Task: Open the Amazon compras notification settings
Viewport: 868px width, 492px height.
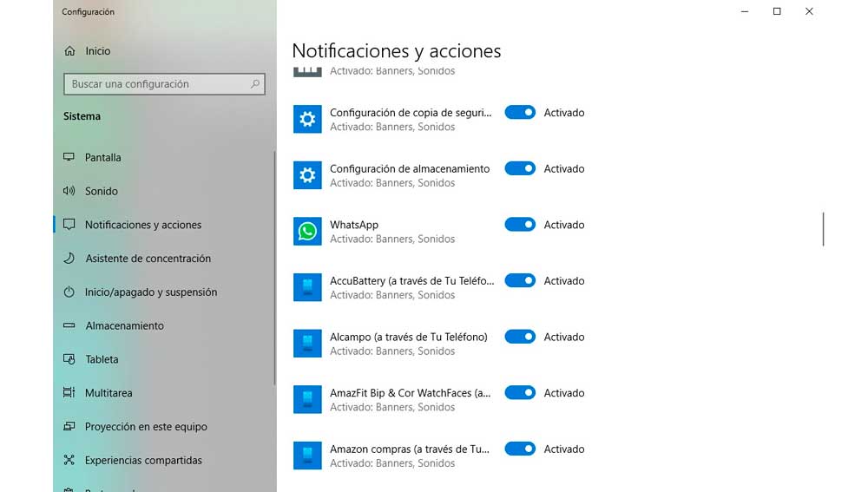Action: point(409,449)
